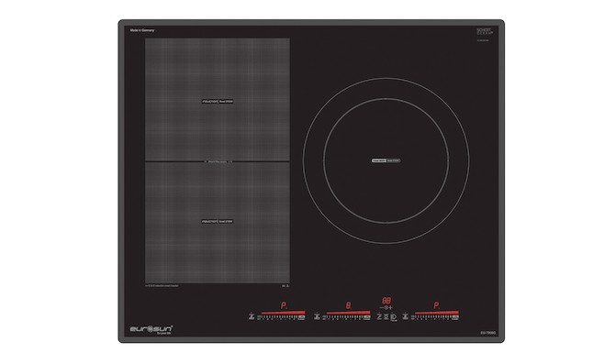Tap the right zone 'P' boost display
The height and width of the screenshot is (364, 604).
[436, 305]
